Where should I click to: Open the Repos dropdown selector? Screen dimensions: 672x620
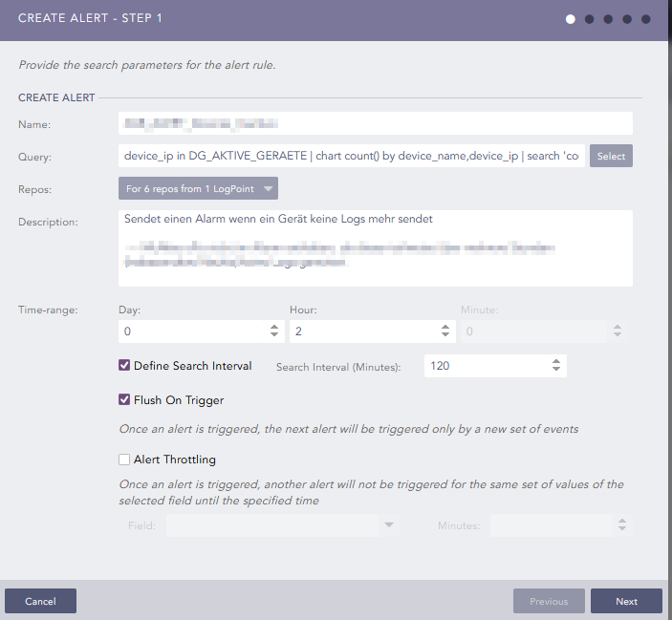198,189
